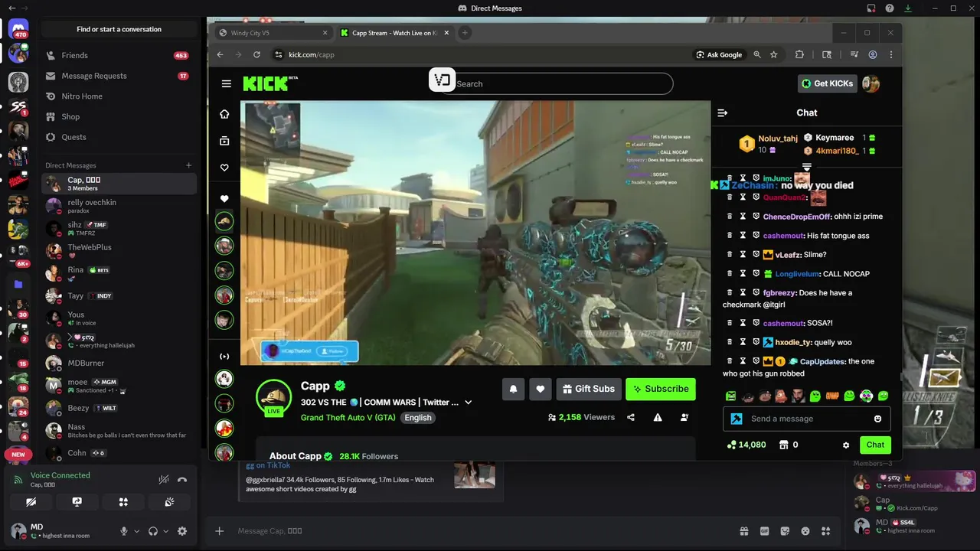This screenshot has height=551, width=980.
Task: Open Friends in Discord sidebar
Action: (x=119, y=55)
